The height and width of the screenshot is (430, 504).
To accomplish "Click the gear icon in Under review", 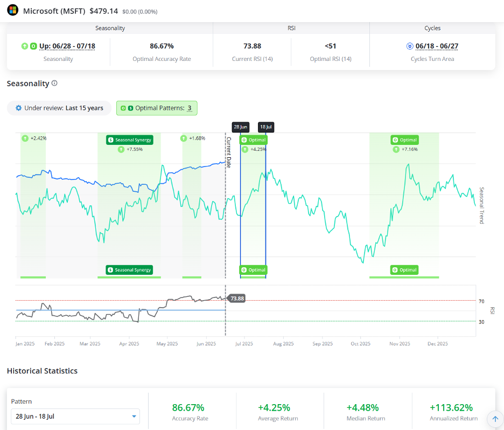I will [x=19, y=108].
